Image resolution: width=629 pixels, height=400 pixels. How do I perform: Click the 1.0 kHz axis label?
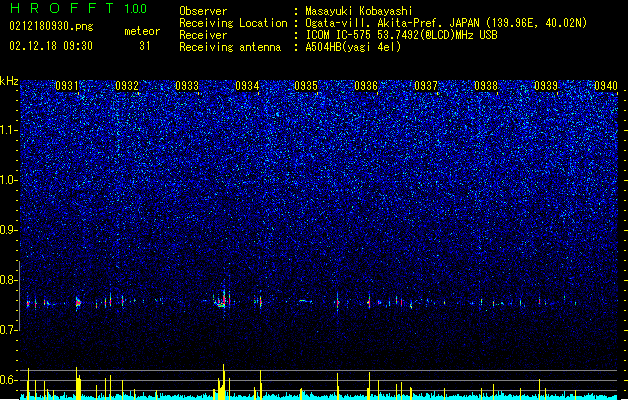pyautogui.click(x=9, y=180)
